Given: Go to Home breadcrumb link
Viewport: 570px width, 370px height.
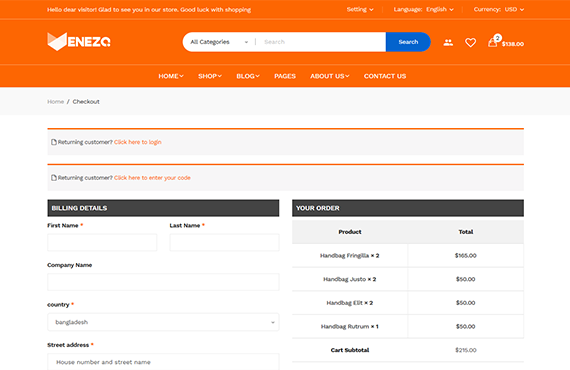Looking at the screenshot, I should [56, 102].
